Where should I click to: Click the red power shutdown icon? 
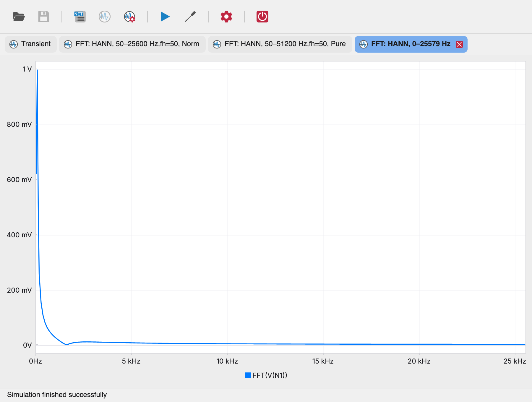click(x=262, y=17)
